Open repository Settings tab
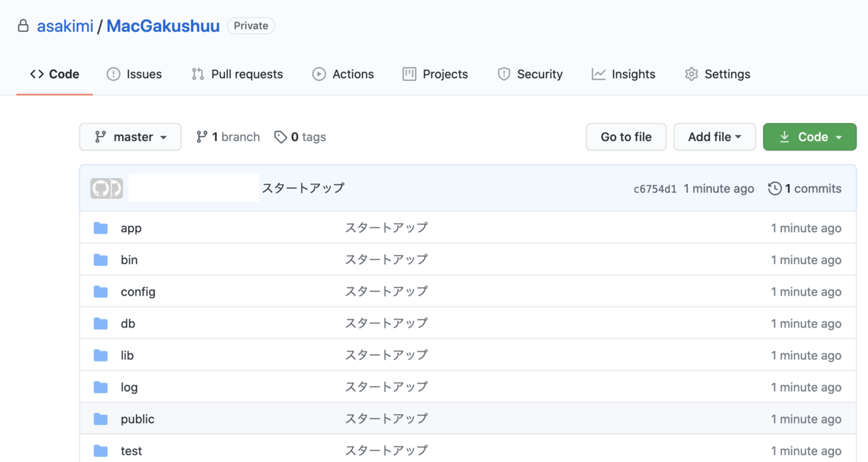 pos(718,74)
